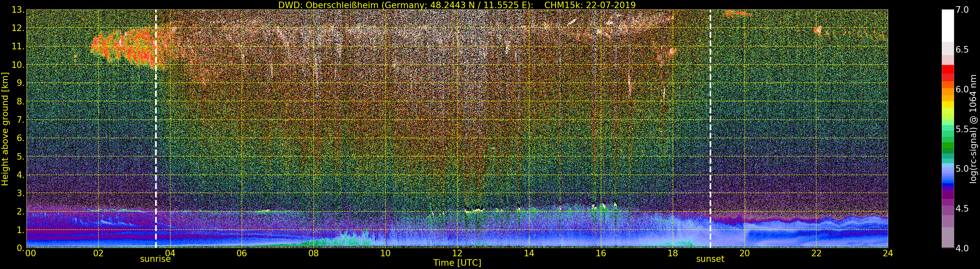The width and height of the screenshot is (980, 269).
Task: Click the colorbar value label '7.0'
Action: pyautogui.click(x=962, y=10)
